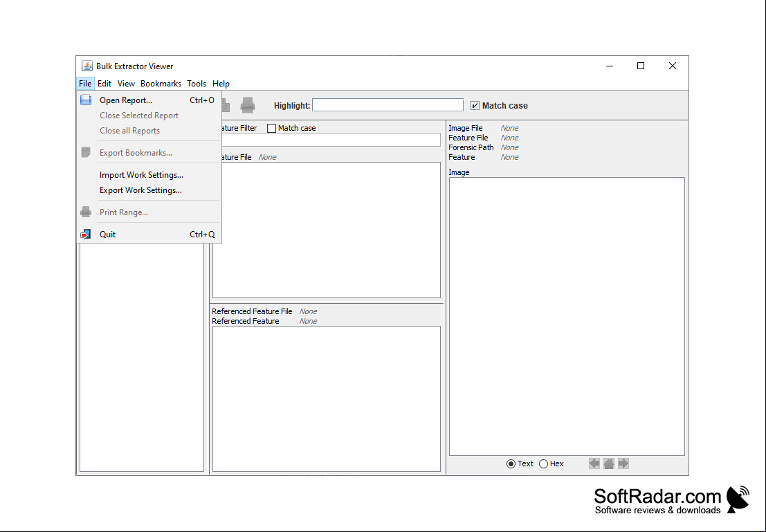Minimize the Bulk Extractor Viewer window
The image size is (766, 532).
pos(609,66)
